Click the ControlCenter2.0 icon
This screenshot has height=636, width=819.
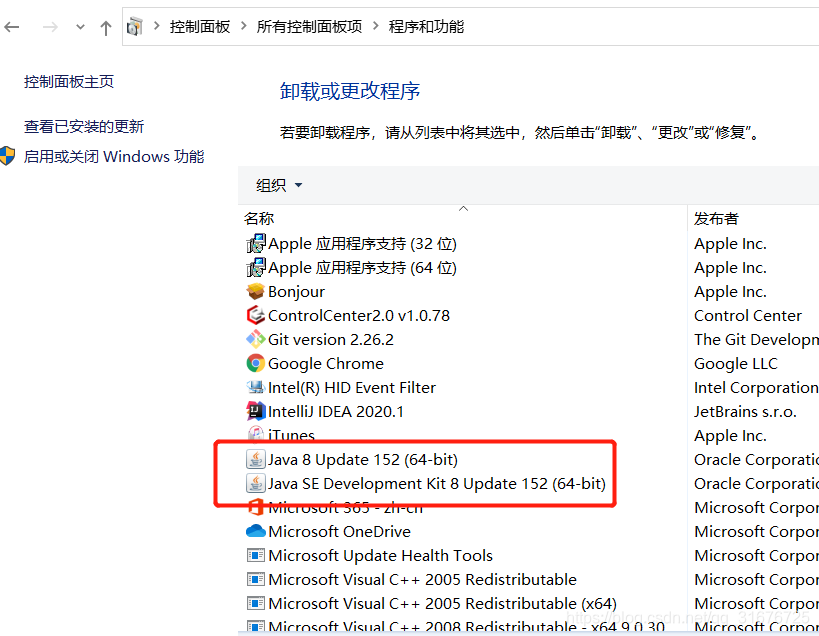click(256, 315)
